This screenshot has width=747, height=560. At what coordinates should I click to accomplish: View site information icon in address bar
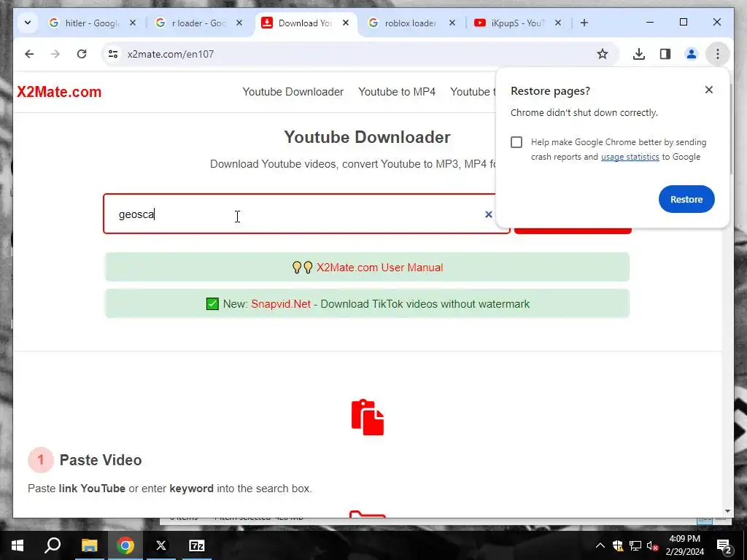coord(113,54)
